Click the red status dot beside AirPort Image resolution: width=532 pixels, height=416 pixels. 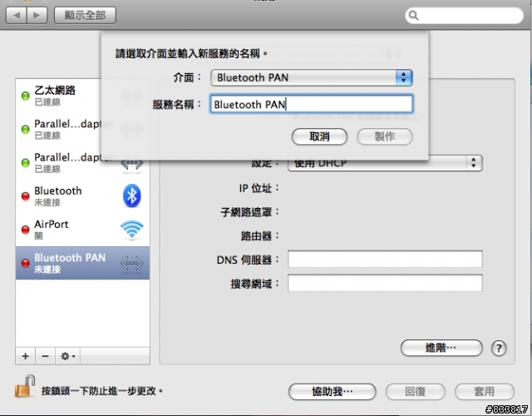pyautogui.click(x=26, y=230)
